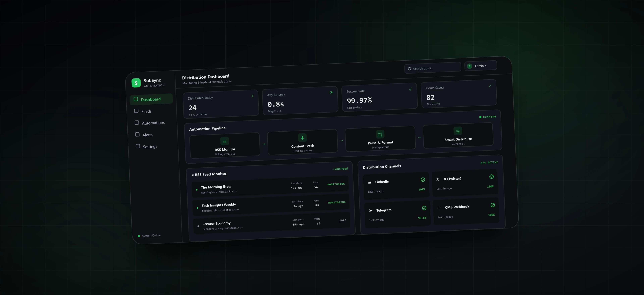Image resolution: width=644 pixels, height=295 pixels.
Task: Click the 342 posts count value
Action: (x=316, y=187)
